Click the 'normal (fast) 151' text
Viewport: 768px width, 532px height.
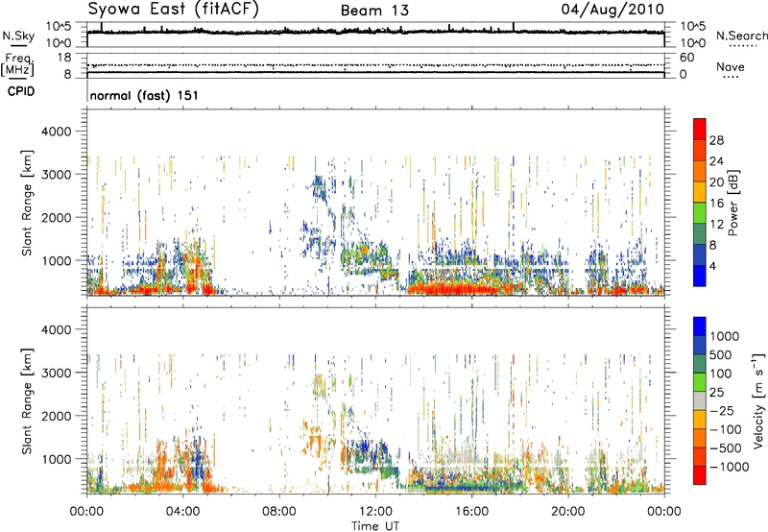point(144,95)
